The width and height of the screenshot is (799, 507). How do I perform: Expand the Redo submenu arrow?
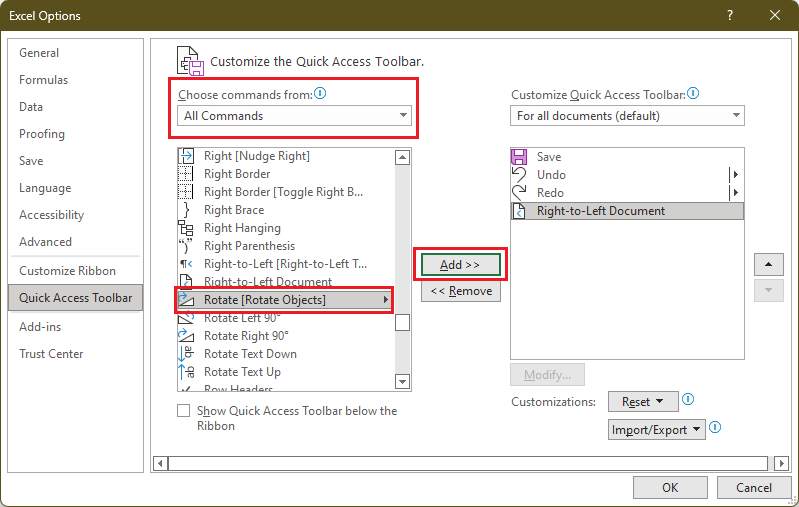735,193
